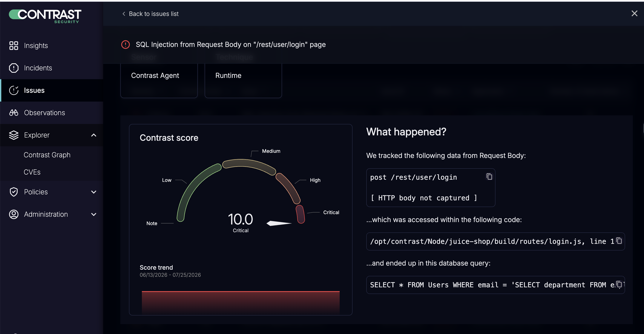
Task: Open Insights via its grid icon
Action: click(14, 46)
